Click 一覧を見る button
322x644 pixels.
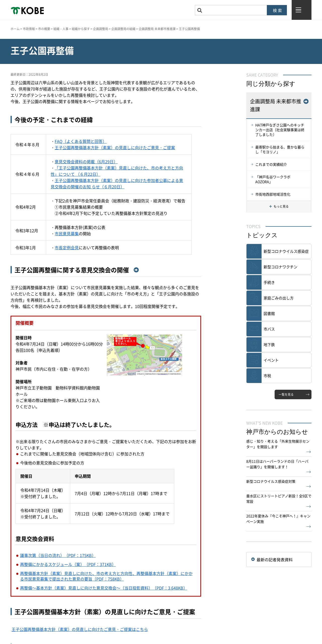coord(293,394)
